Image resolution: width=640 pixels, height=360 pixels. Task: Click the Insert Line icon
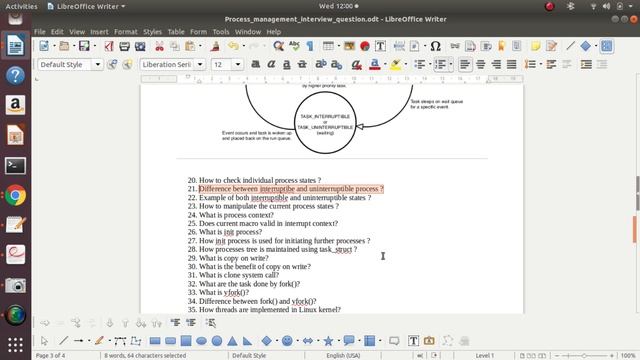(x=571, y=46)
